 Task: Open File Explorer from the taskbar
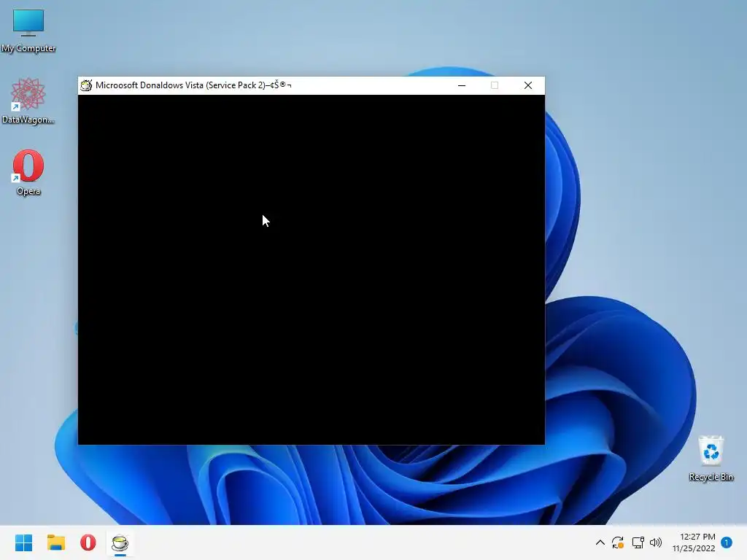coord(55,542)
